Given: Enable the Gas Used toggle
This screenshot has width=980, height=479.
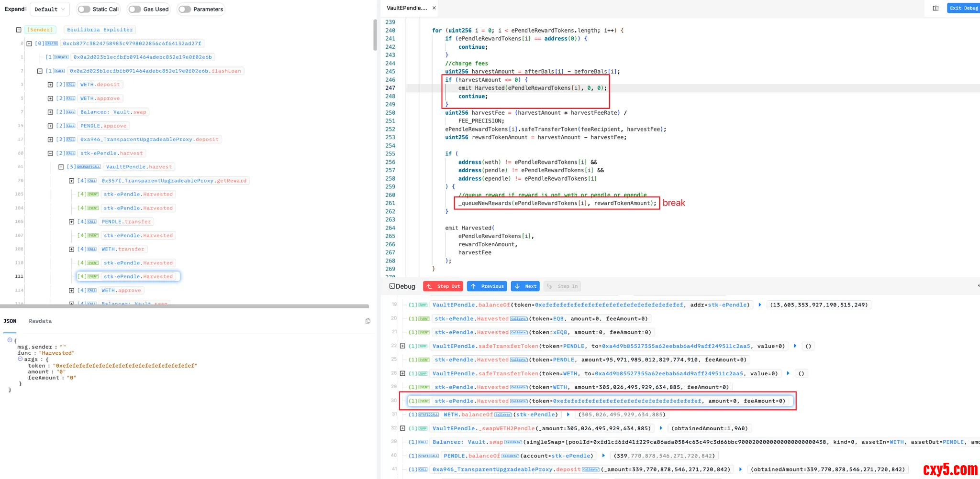Looking at the screenshot, I should pyautogui.click(x=135, y=9).
